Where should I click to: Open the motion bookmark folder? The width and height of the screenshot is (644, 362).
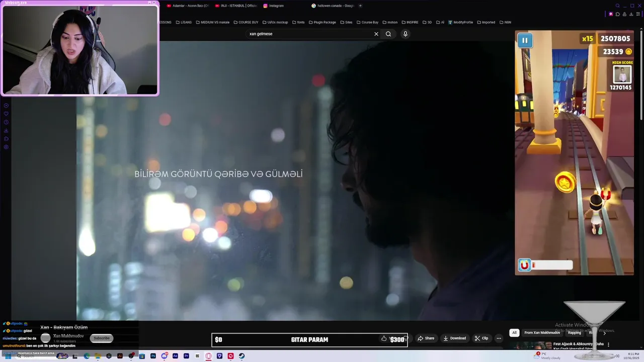pyautogui.click(x=390, y=22)
